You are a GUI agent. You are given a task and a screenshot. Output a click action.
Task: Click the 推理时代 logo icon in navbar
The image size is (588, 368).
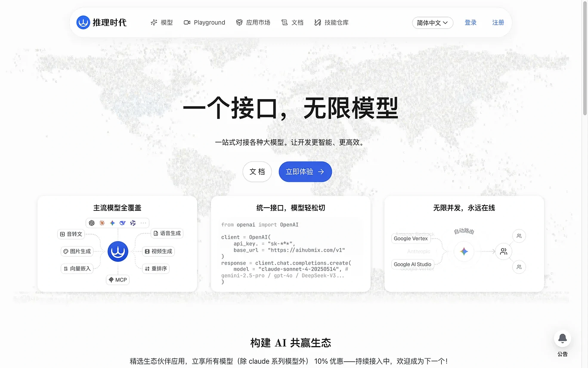83,22
